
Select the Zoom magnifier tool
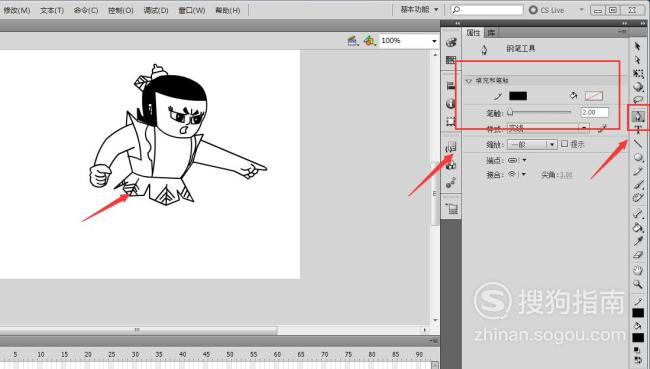pos(638,284)
